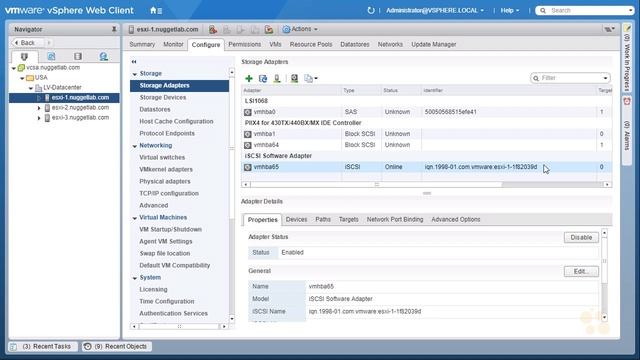This screenshot has width=640, height=360.
Task: Select Storage Devices in configure menu
Action: pos(162,97)
